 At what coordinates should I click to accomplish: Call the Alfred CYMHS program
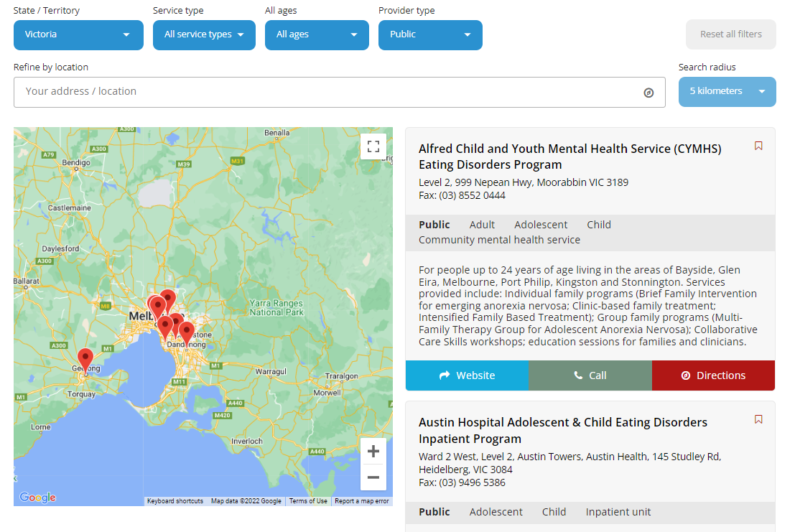pos(590,375)
